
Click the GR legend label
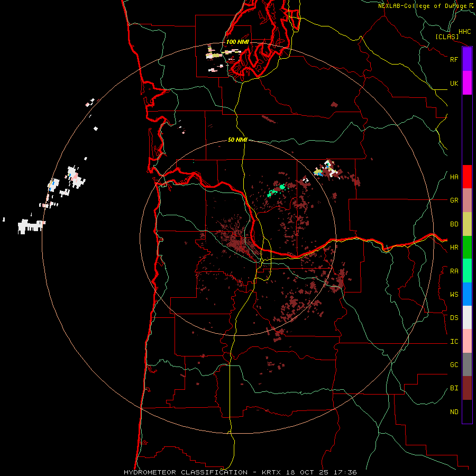[x=454, y=200]
